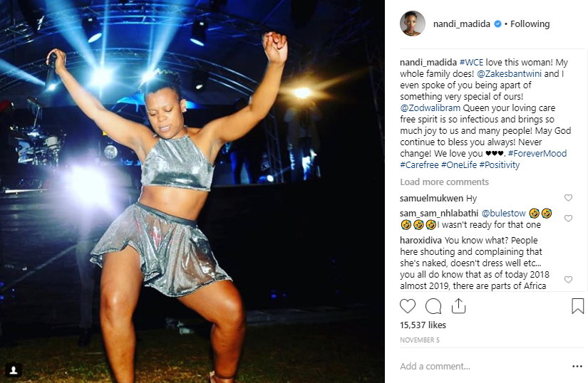Like the post with the heart icon
The width and height of the screenshot is (588, 383).
tap(408, 306)
